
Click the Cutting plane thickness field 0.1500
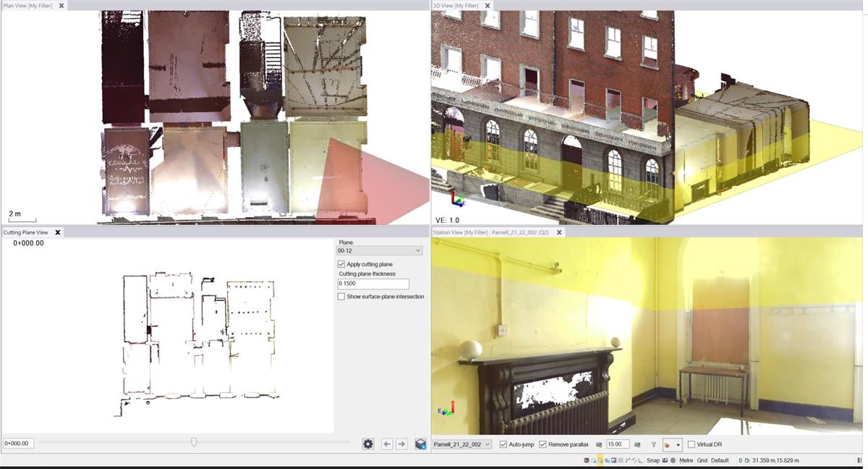click(373, 284)
